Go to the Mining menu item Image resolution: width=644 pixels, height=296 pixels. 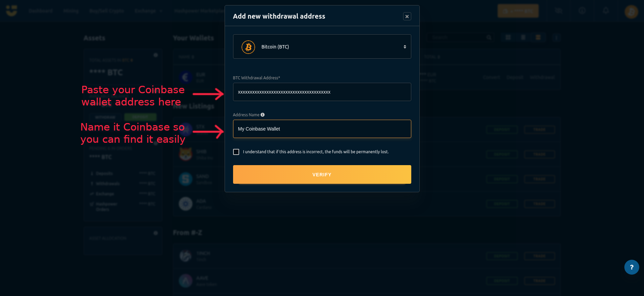(x=71, y=11)
